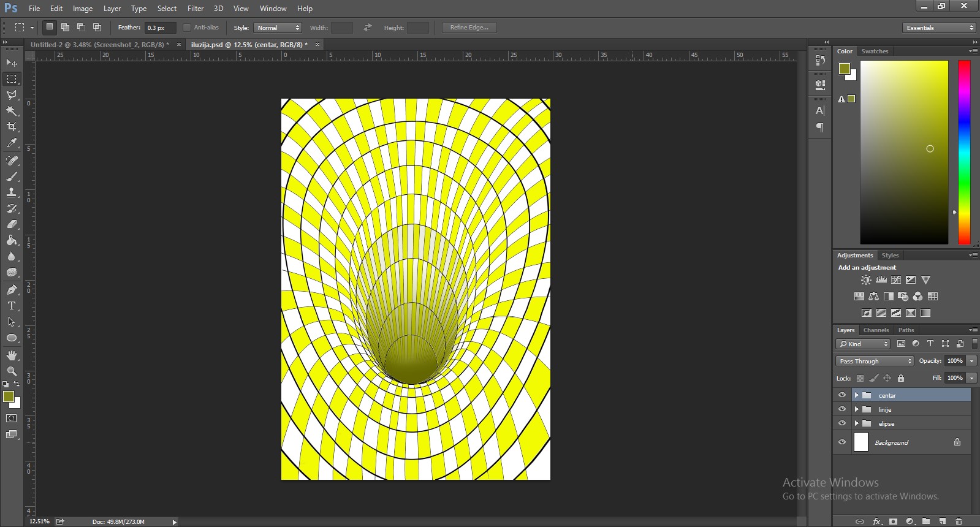
Task: Open the Style Normal dropdown
Action: click(x=278, y=28)
